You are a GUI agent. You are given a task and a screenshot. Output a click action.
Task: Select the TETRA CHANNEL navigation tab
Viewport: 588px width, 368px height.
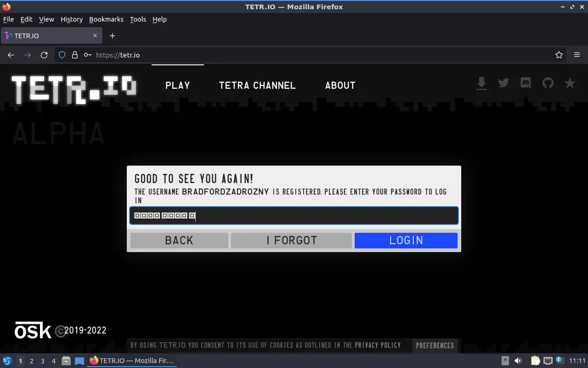coord(257,85)
